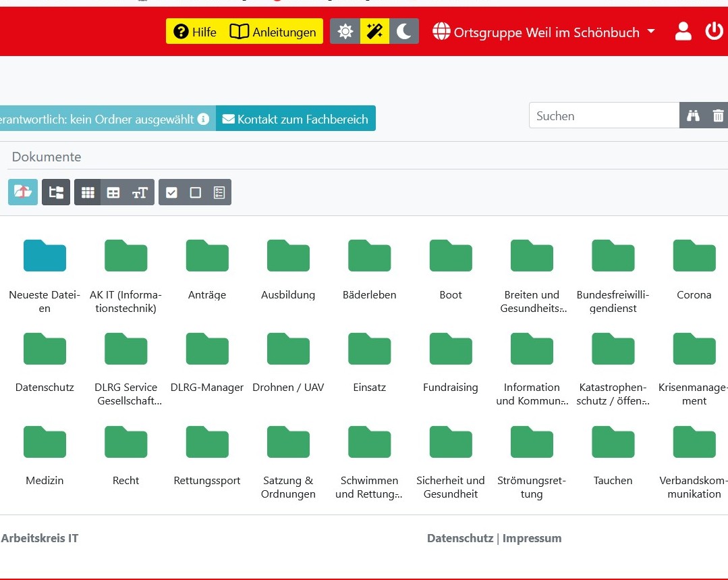Viewport: 728px width, 580px height.
Task: Switch to table list view icon
Action: tap(113, 192)
